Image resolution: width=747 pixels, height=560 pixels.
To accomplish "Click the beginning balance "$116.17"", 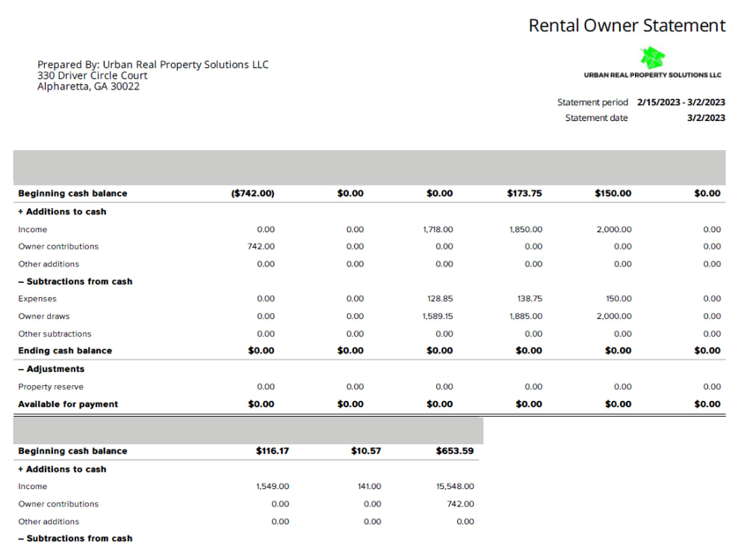I will (273, 451).
